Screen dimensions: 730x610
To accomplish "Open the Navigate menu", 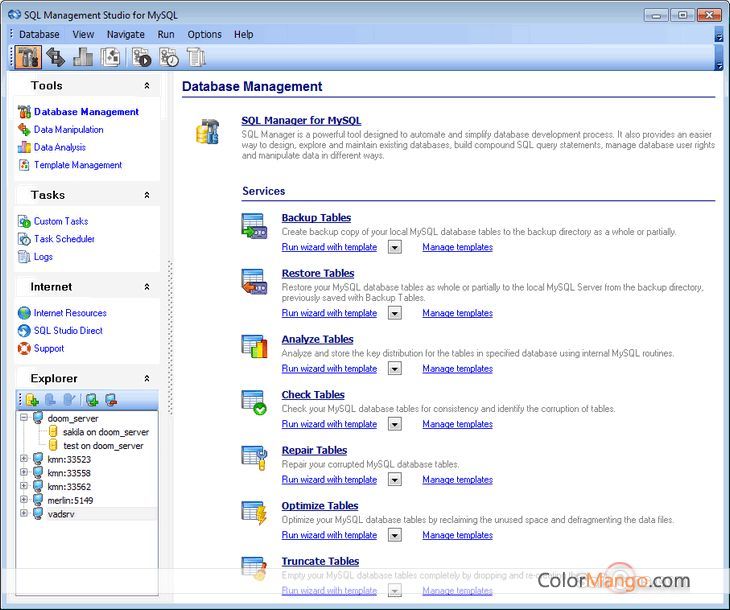I will click(x=125, y=34).
